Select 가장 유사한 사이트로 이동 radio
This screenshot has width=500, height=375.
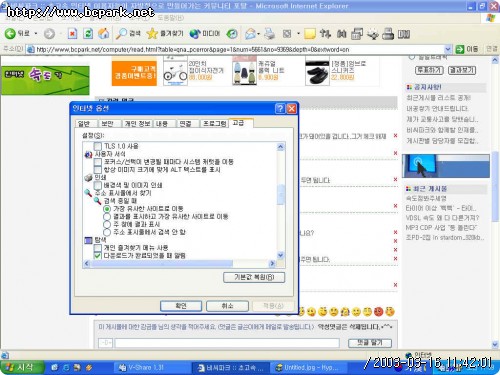pos(107,209)
